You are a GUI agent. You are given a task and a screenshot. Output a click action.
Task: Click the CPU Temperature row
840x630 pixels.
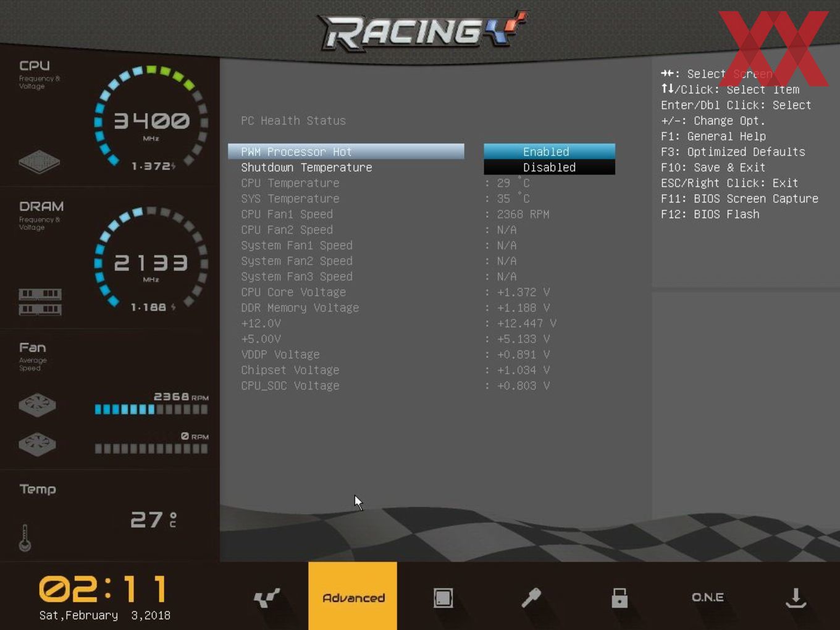[395, 183]
